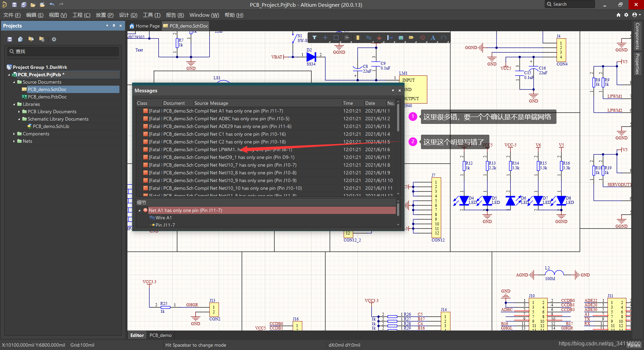Collapse the Net A1 error detail node
The image size is (644, 350).
coord(140,211)
